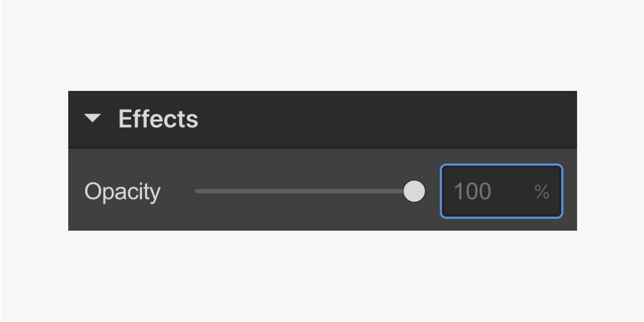Open the percent unit selector
644x322 pixels.
point(542,192)
